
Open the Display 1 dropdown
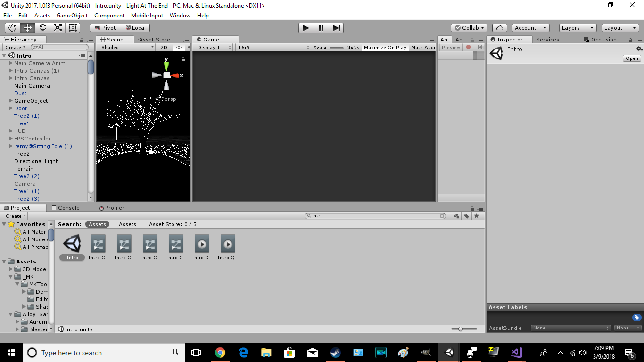click(213, 47)
